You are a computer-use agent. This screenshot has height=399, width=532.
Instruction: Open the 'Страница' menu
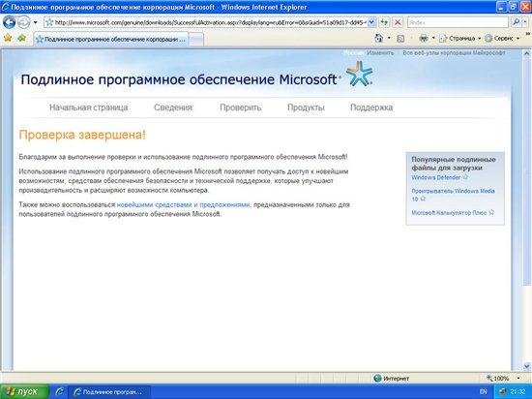[460, 39]
